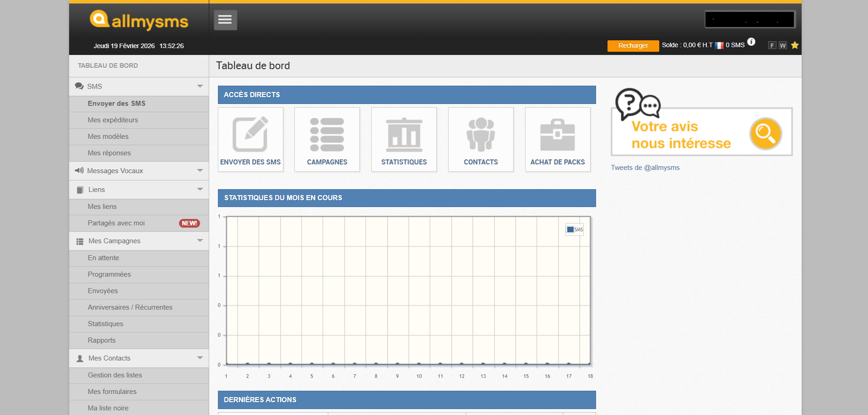Screen dimensions: 868x415
Task: Click the orange Recharger button
Action: 633,45
